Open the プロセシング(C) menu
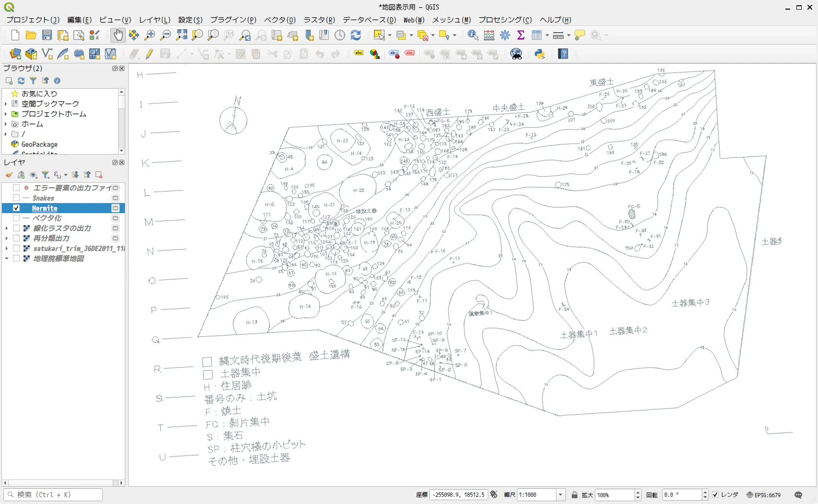The height and width of the screenshot is (504, 818). (x=505, y=20)
